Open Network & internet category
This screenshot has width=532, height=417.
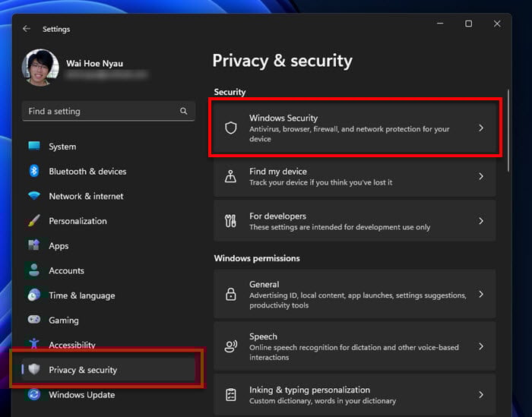pos(86,196)
